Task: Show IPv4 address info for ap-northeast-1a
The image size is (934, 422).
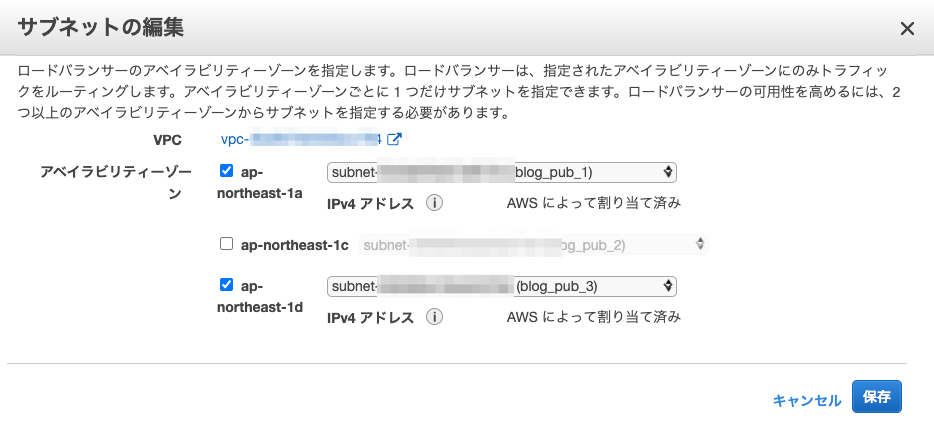Action: (434, 203)
